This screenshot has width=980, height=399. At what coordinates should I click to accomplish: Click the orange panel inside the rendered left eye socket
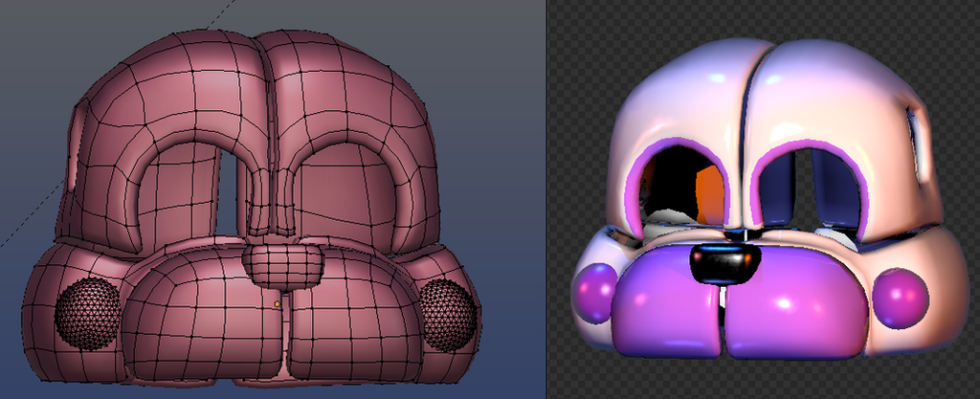click(x=709, y=194)
